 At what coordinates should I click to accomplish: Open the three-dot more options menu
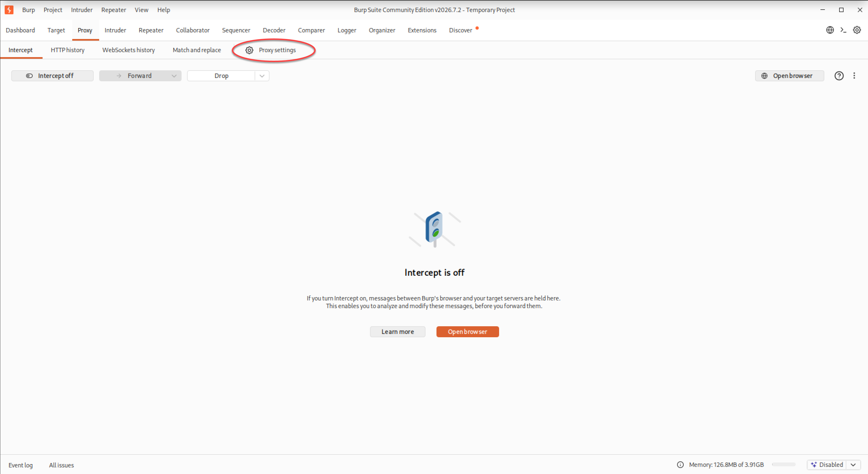854,76
